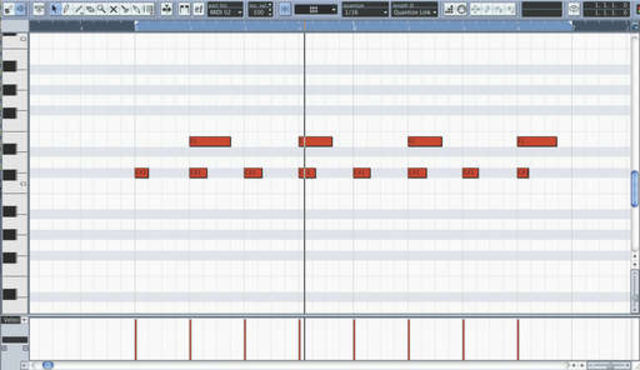
Task: Toggle the Edit Active Part Only button
Action: [198, 9]
